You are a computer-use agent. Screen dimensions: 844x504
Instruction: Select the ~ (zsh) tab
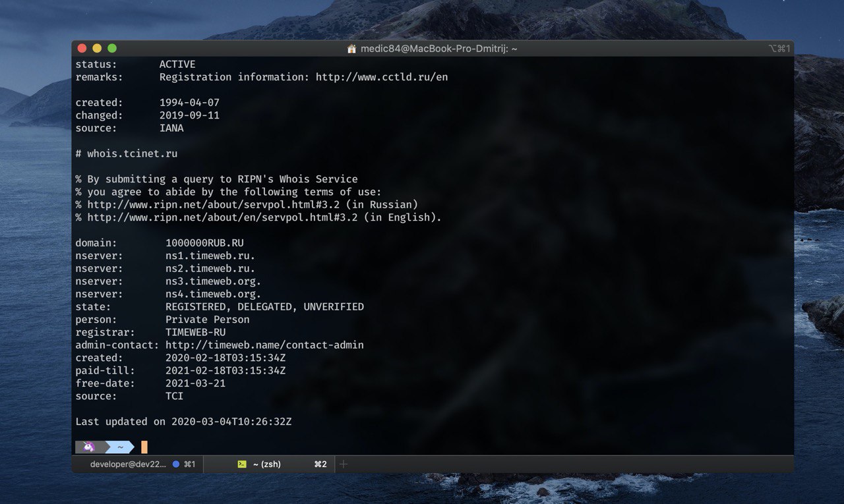click(x=269, y=464)
